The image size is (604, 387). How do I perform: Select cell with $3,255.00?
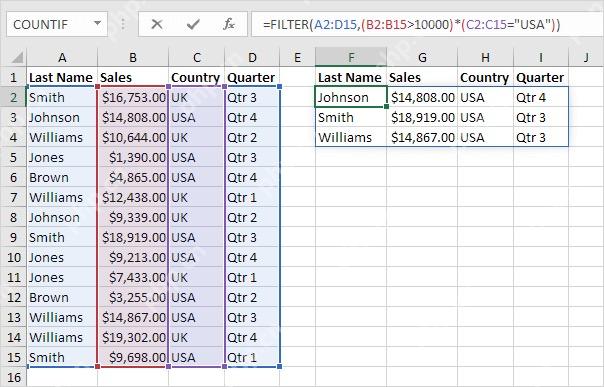point(133,297)
